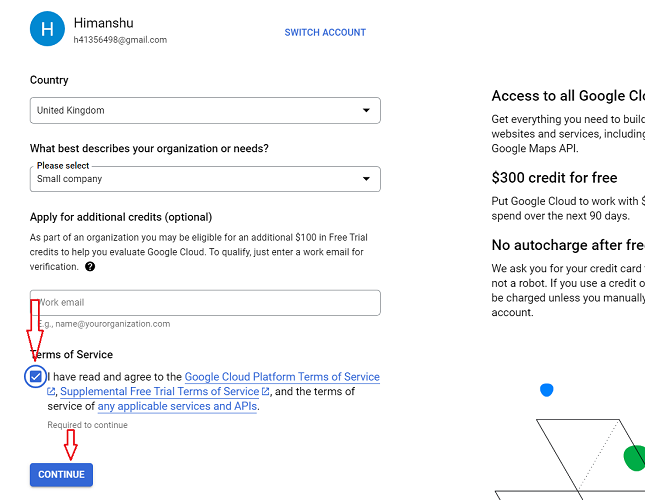Toggle the Terms of Service agreement checkbox
645x500 pixels.
[x=36, y=377]
